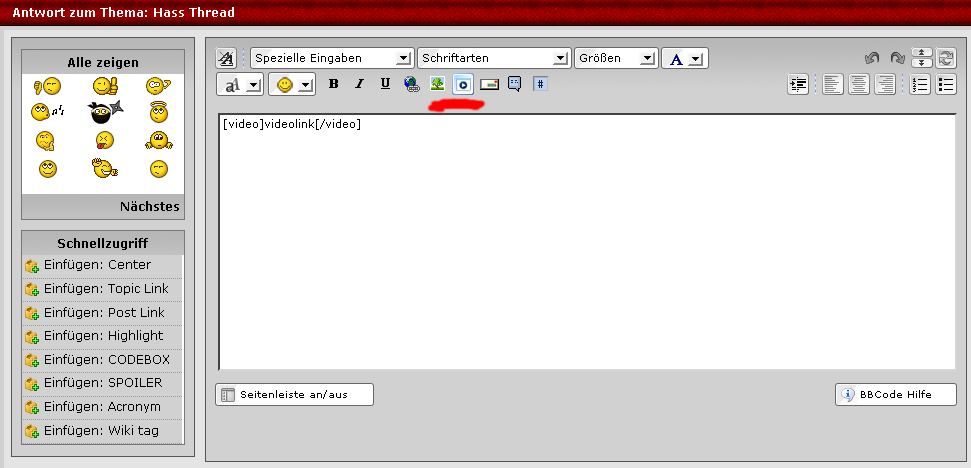
Task: Click Einfügen: Highlight
Action: (103, 336)
